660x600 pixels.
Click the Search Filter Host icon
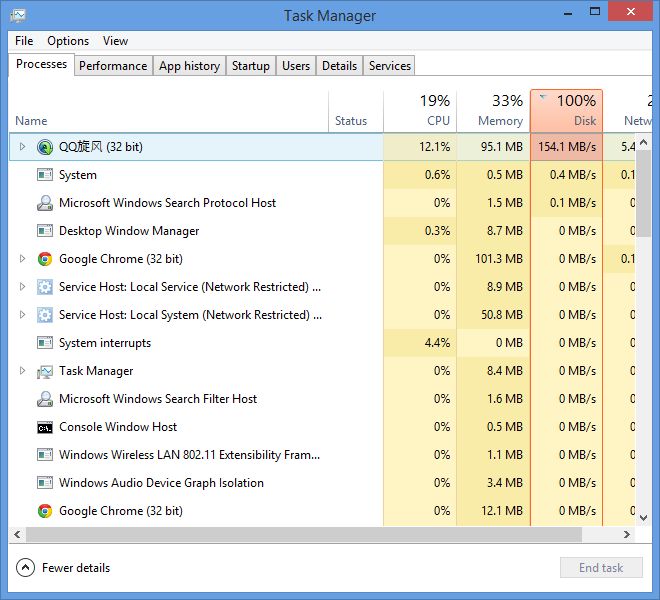(45, 399)
